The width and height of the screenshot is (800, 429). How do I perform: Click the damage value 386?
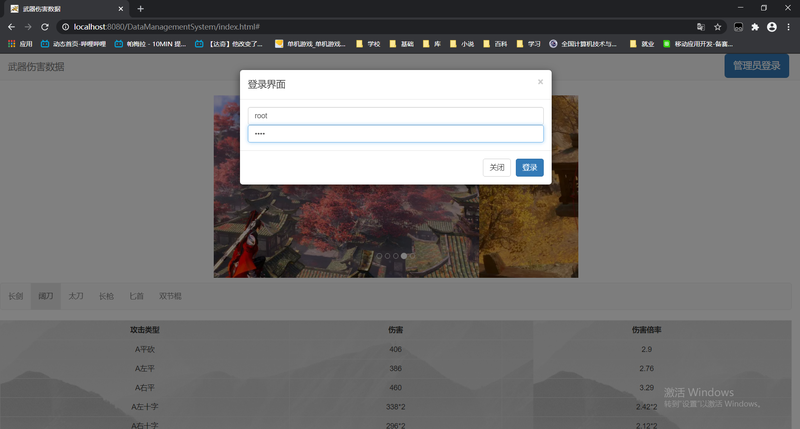pos(395,368)
